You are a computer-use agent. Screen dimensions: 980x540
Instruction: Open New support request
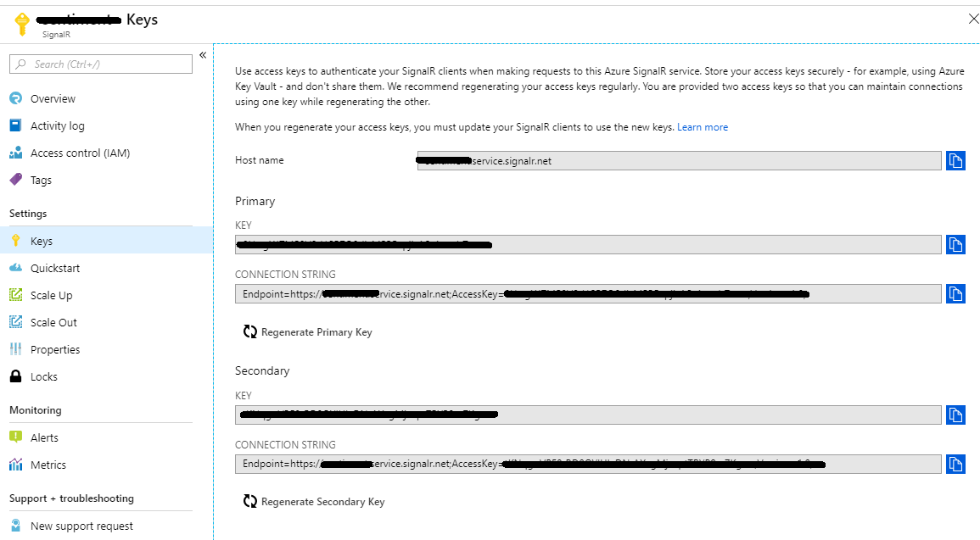(x=81, y=526)
